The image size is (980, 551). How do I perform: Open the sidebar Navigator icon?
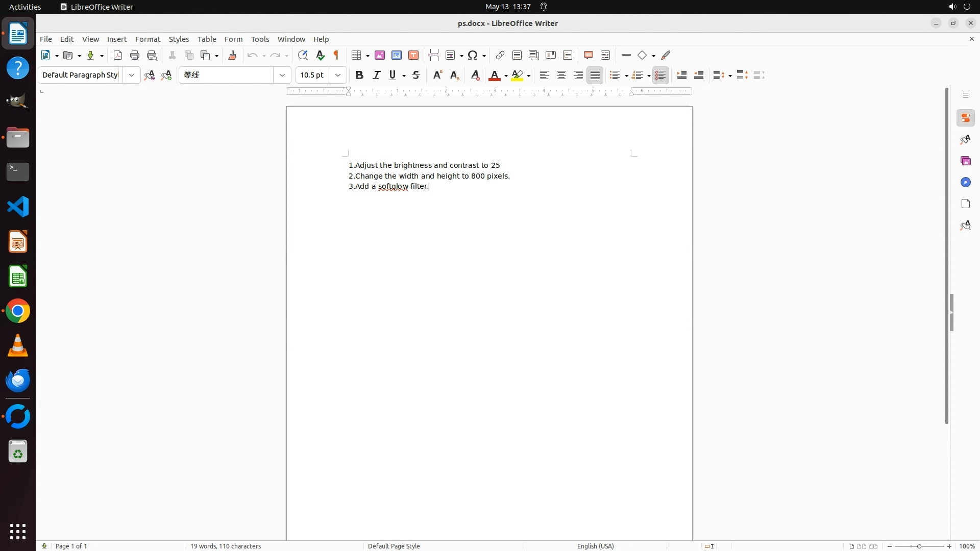[965, 182]
